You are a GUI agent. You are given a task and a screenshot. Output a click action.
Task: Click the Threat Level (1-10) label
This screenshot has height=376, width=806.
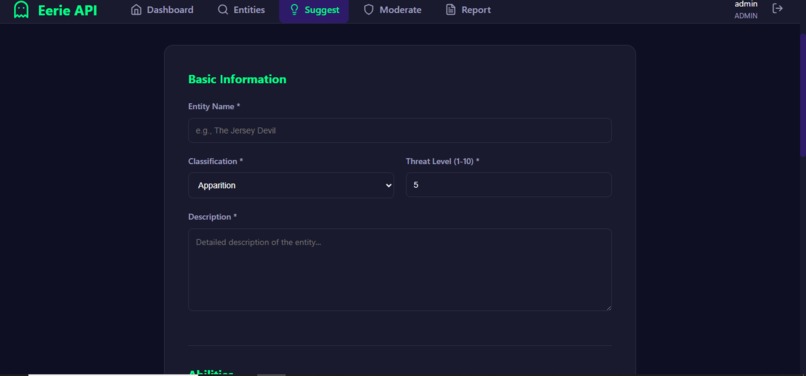[443, 161]
